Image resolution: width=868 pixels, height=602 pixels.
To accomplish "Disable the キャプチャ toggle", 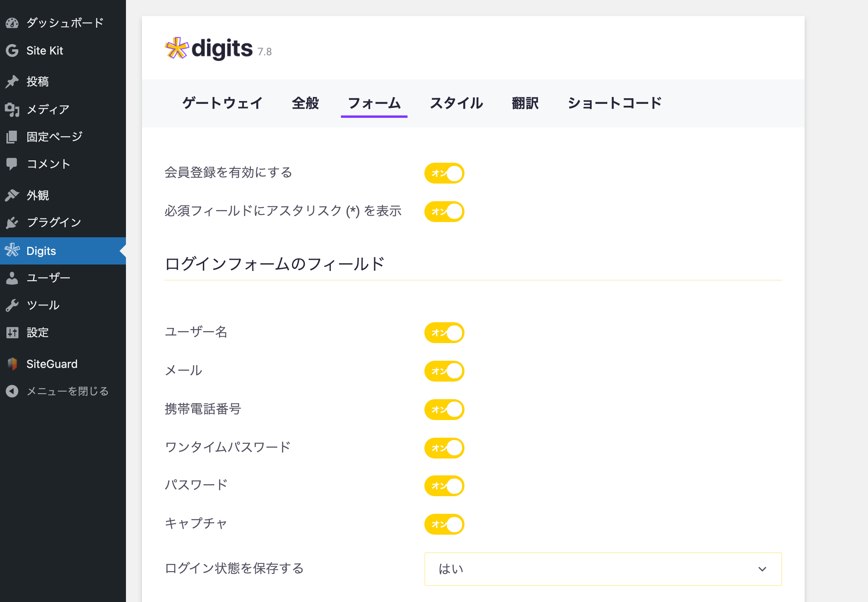I will (444, 524).
